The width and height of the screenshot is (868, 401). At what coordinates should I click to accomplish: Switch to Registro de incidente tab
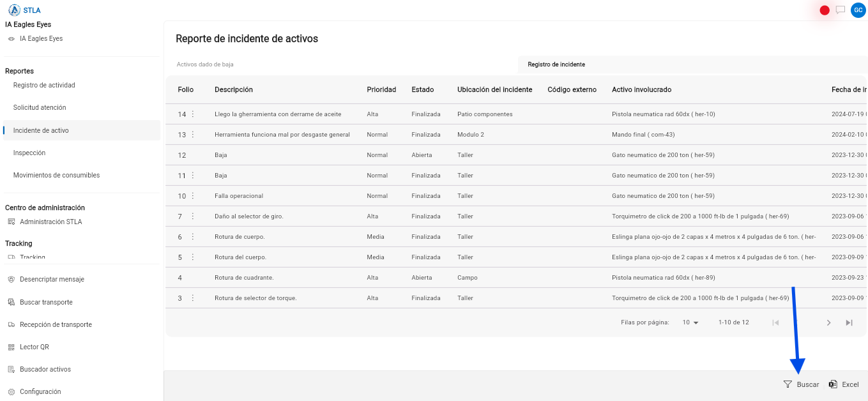(556, 64)
